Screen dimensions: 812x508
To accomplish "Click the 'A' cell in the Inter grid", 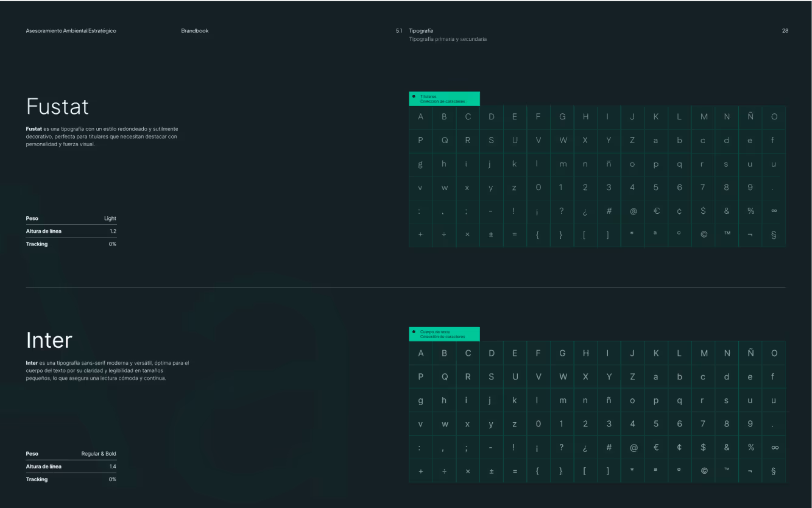I will [x=420, y=353].
